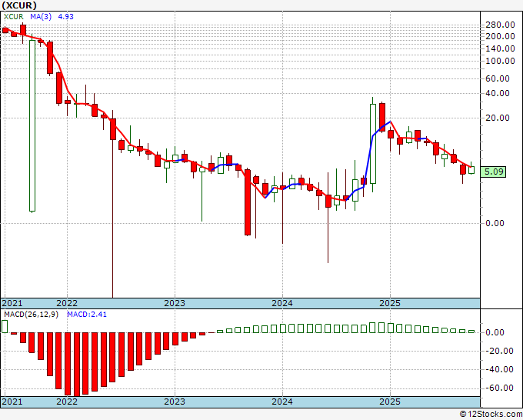Click the 0.00 price axis label

click(495, 223)
